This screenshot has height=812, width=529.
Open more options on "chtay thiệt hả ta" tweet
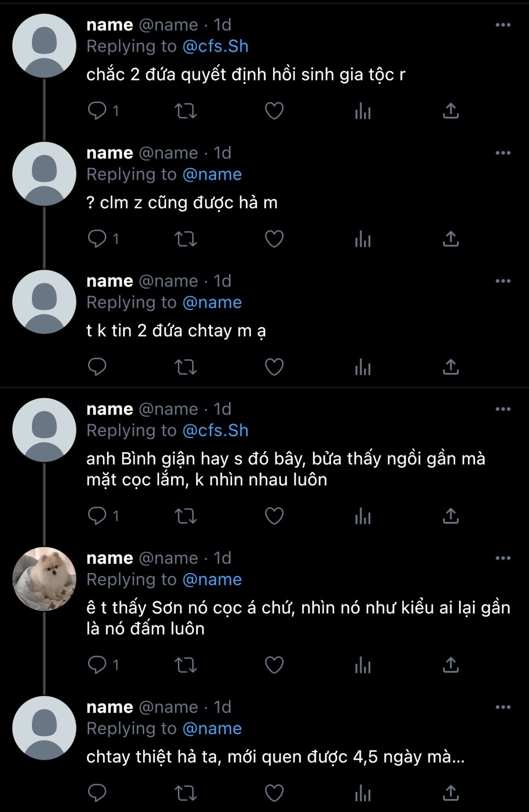(503, 707)
